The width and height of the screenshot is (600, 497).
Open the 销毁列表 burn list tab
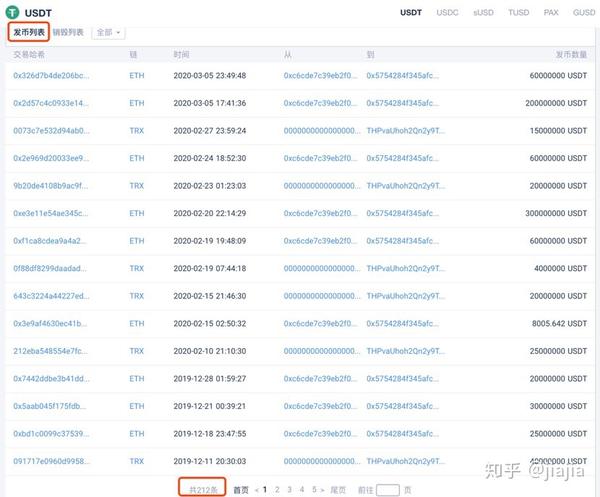coord(68,32)
